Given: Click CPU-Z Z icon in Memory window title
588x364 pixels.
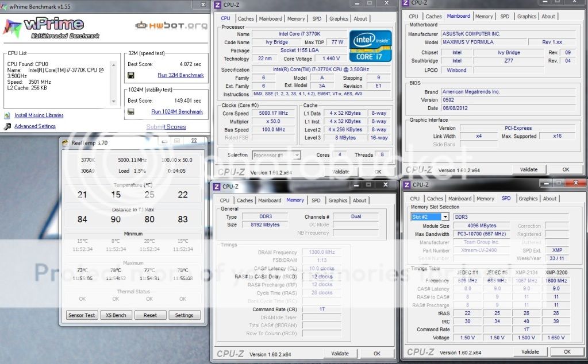Looking at the screenshot, I should pos(217,187).
